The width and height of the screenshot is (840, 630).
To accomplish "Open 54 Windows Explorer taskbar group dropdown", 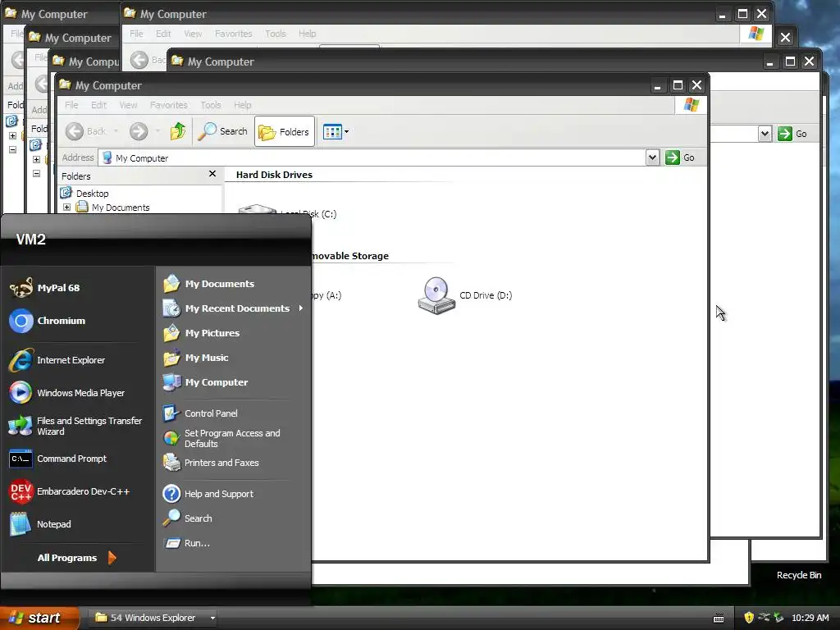I will [212, 618].
